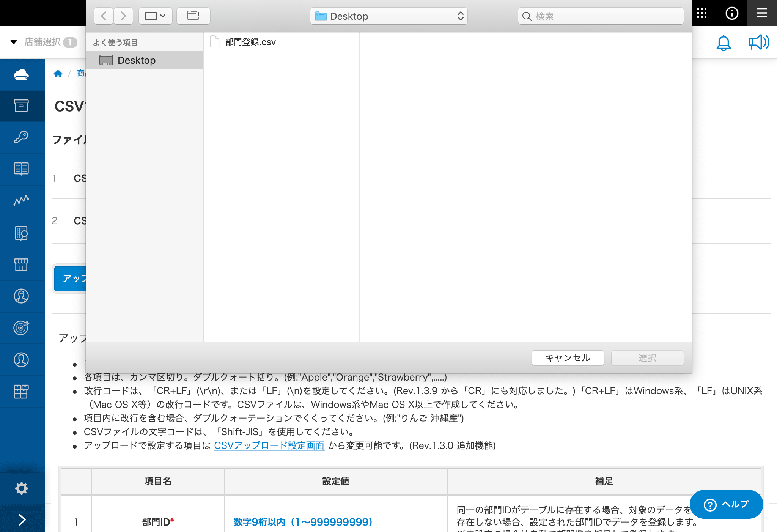Click the forward navigation arrow in file dialog

pos(123,16)
